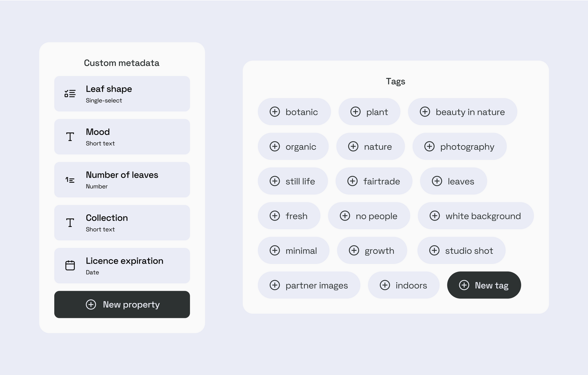
Task: Open the Mood short text property
Action: click(x=122, y=137)
